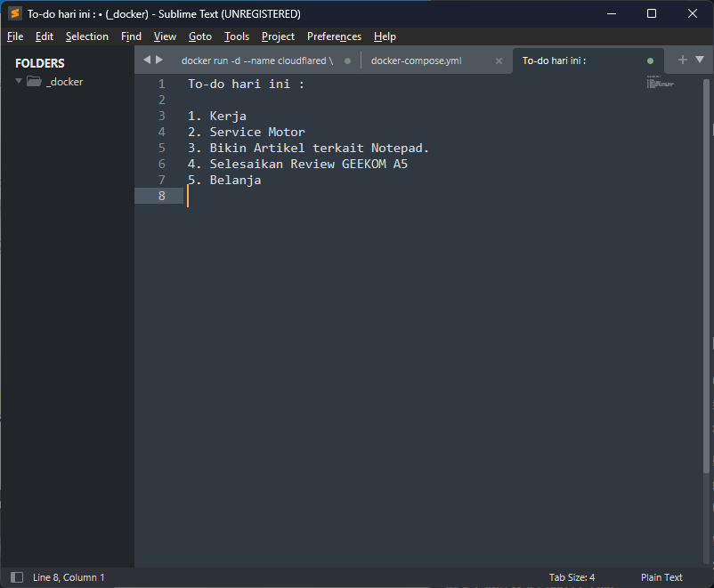This screenshot has width=714, height=588.
Task: Click the _docker folder icon
Action: click(35, 81)
